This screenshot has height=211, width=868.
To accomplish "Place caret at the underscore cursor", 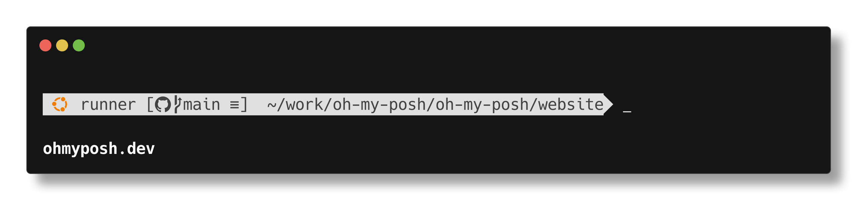I will (x=627, y=112).
